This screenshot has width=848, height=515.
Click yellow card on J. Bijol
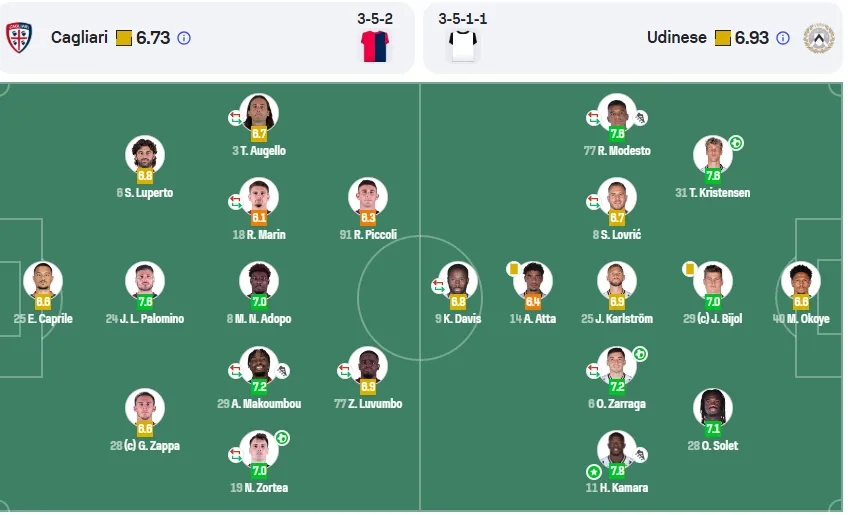point(690,268)
